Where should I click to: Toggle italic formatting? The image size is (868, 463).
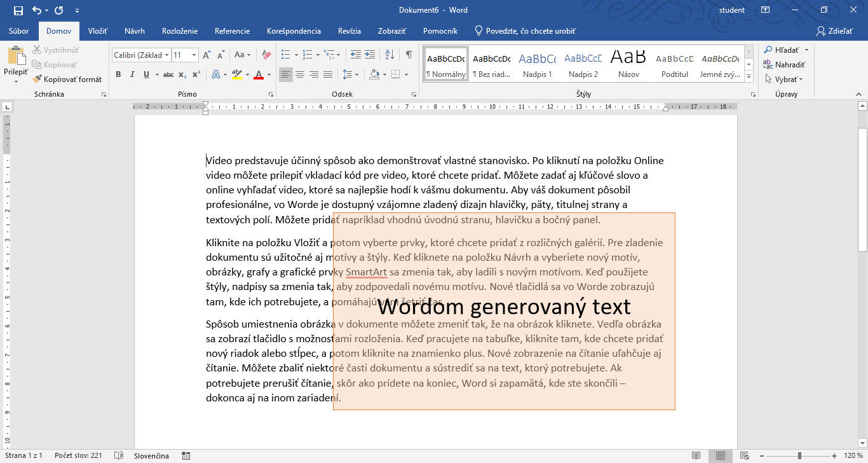[x=132, y=74]
